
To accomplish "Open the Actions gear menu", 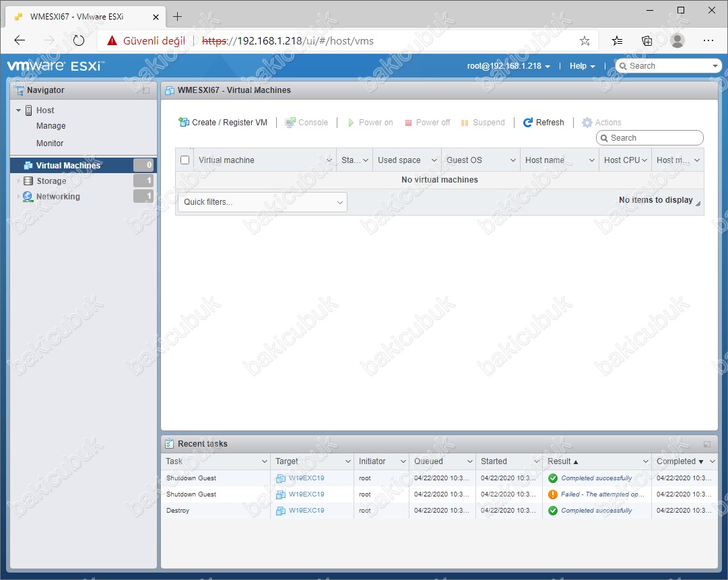I will 601,123.
